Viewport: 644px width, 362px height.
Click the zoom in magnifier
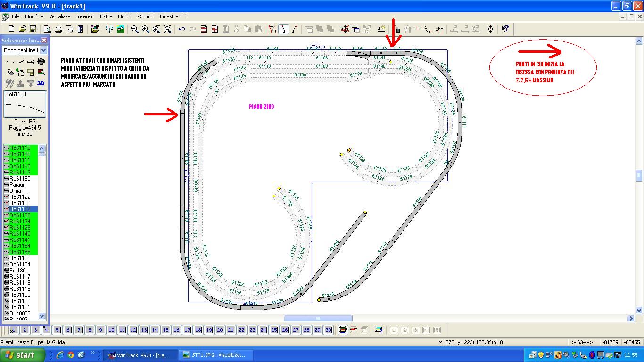[146, 29]
